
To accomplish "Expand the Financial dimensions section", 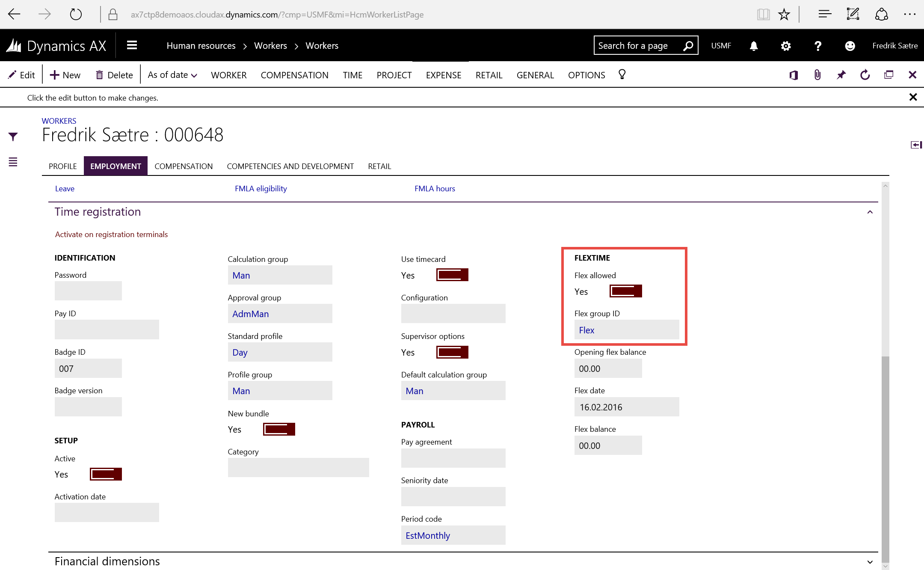I will click(870, 562).
